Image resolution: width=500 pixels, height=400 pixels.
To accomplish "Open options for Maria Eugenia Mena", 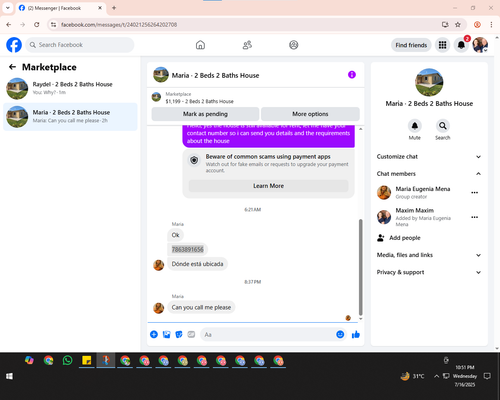I will tap(475, 193).
